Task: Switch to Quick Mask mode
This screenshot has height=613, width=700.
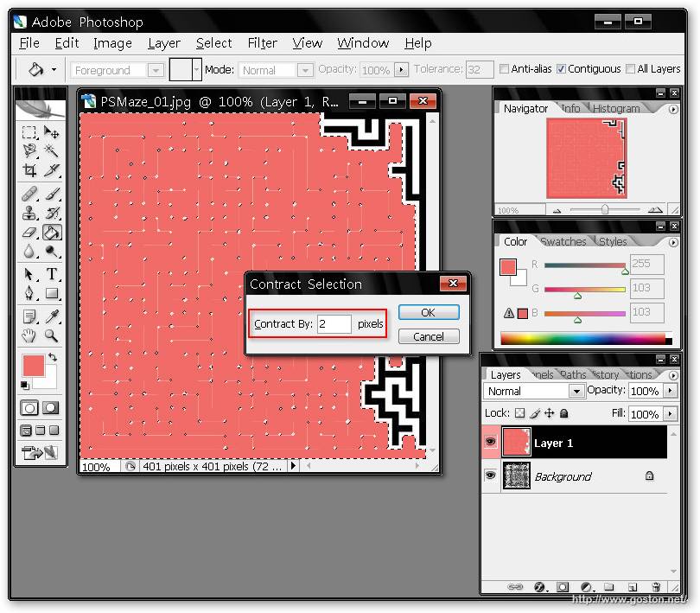Action: click(x=50, y=408)
